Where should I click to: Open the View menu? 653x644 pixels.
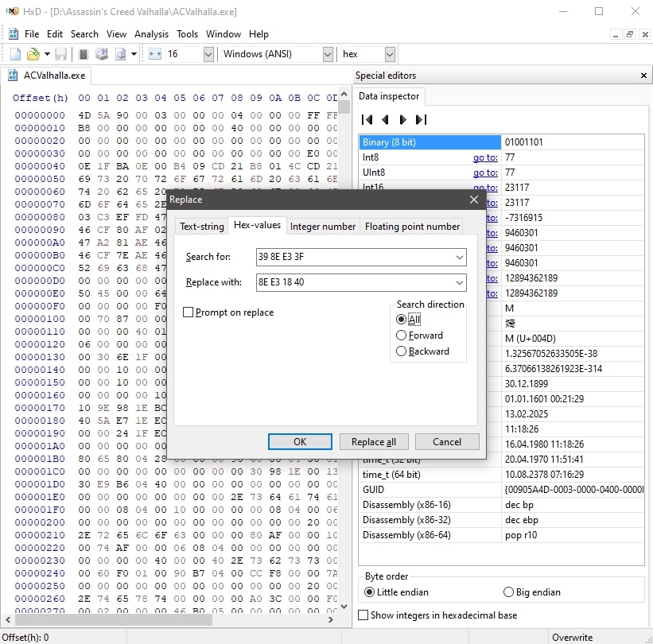116,34
